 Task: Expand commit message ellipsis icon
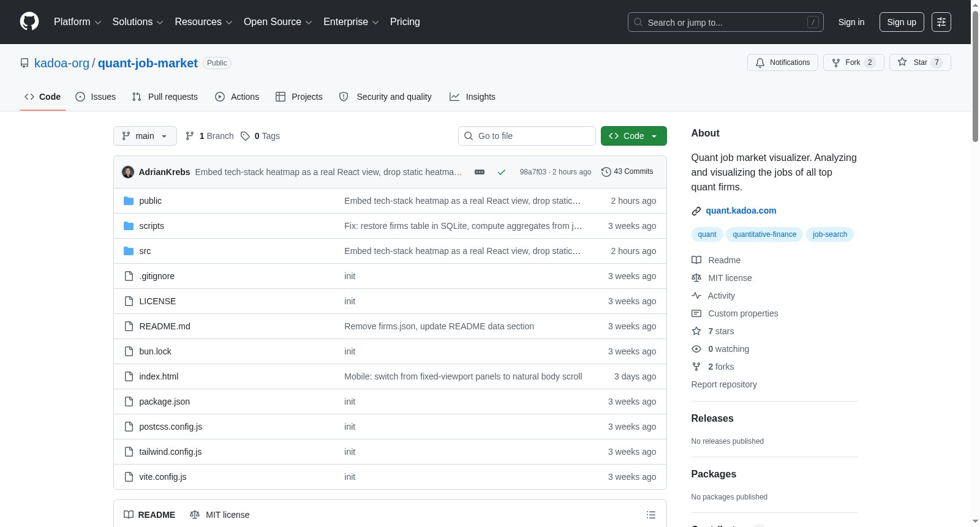pos(480,172)
